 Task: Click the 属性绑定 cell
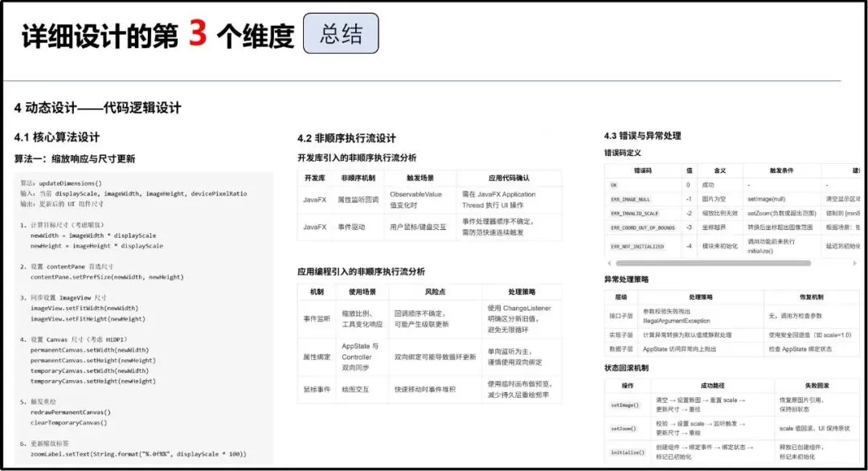[x=317, y=357]
